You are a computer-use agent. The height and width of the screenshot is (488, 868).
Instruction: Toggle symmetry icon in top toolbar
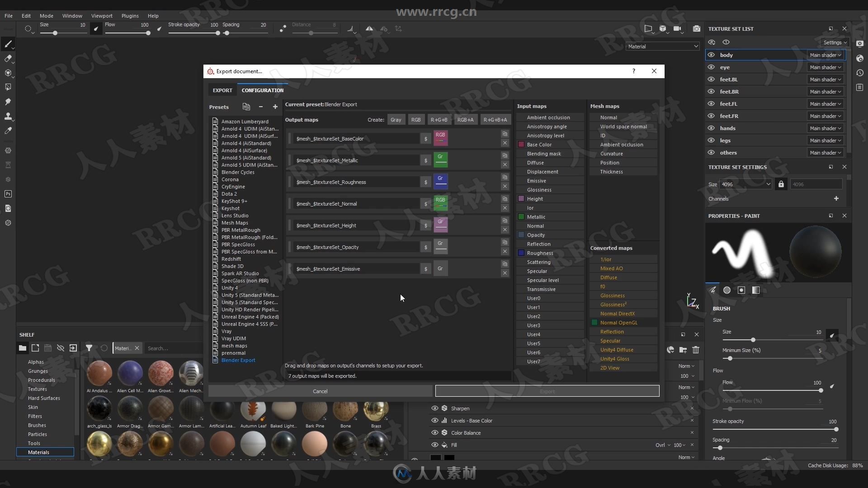click(369, 28)
